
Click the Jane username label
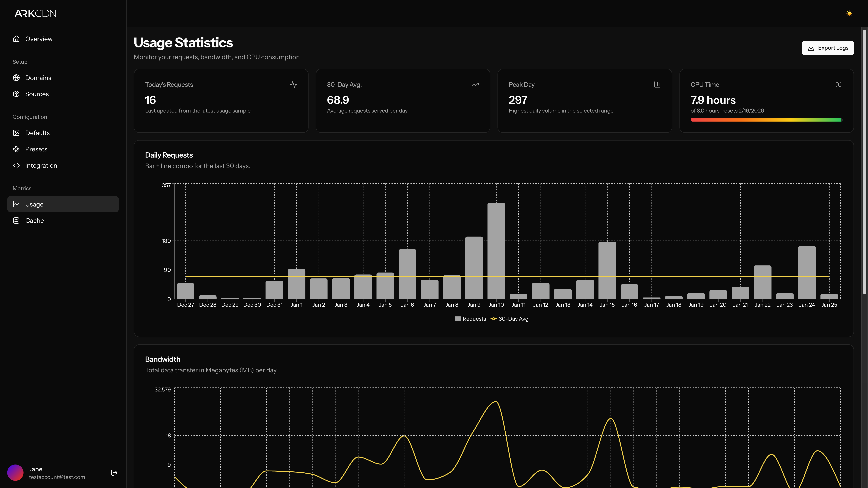pyautogui.click(x=36, y=469)
